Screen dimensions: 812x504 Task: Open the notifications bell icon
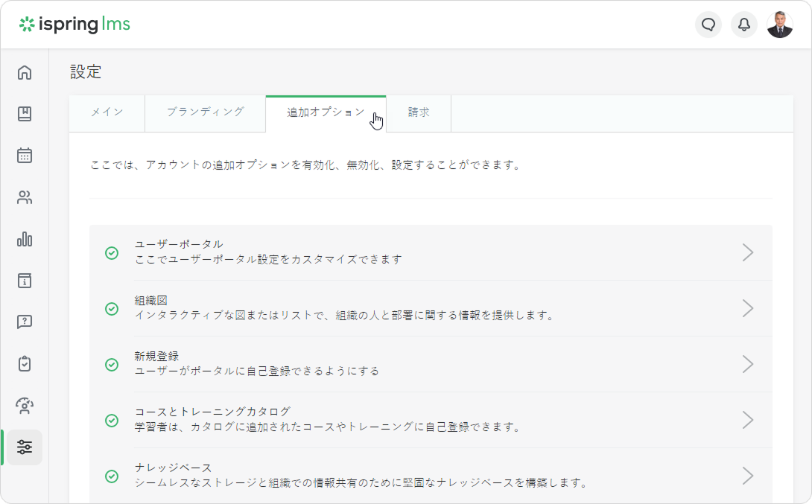pos(744,25)
